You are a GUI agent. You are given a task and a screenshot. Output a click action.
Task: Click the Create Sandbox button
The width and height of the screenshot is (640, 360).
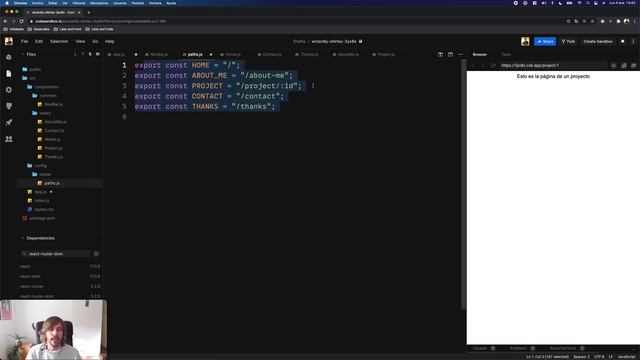pyautogui.click(x=598, y=41)
